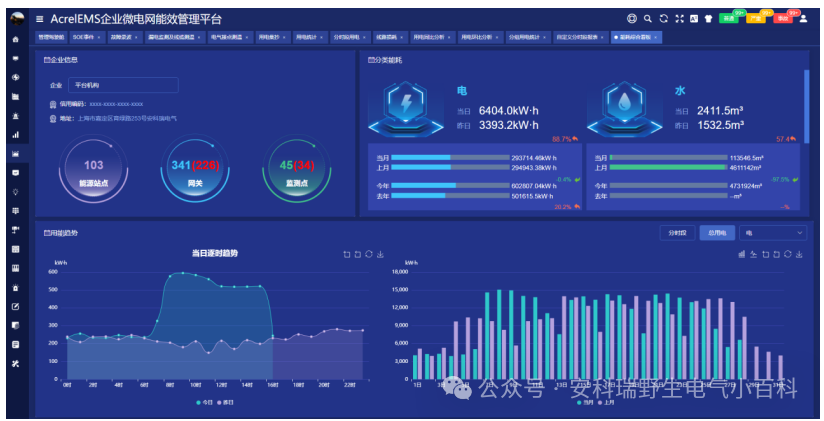This screenshot has width=824, height=421.
Task: Toggle the 上月 legend in monthly chart
Action: pyautogui.click(x=605, y=403)
